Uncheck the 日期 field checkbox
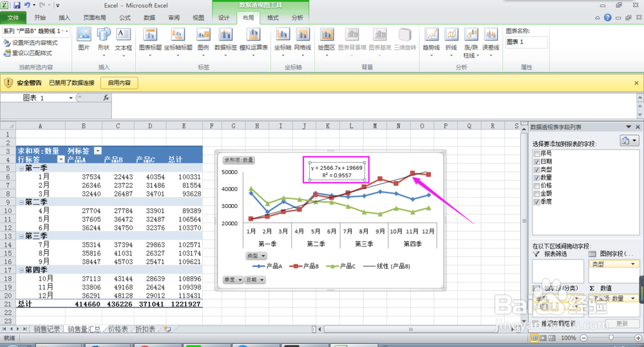644x347 pixels. tap(536, 162)
